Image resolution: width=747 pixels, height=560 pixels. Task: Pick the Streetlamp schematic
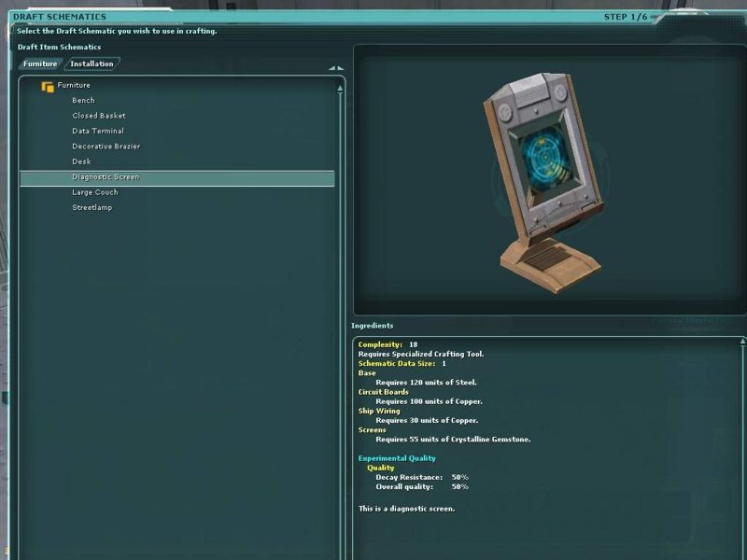[x=92, y=208]
